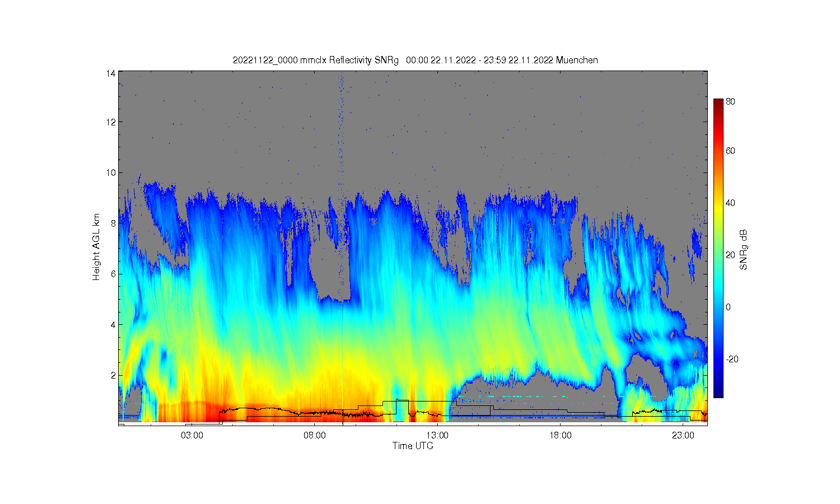Screen dimensions: 840x504
Task: Click the colorbar value 60
Action: coord(731,151)
